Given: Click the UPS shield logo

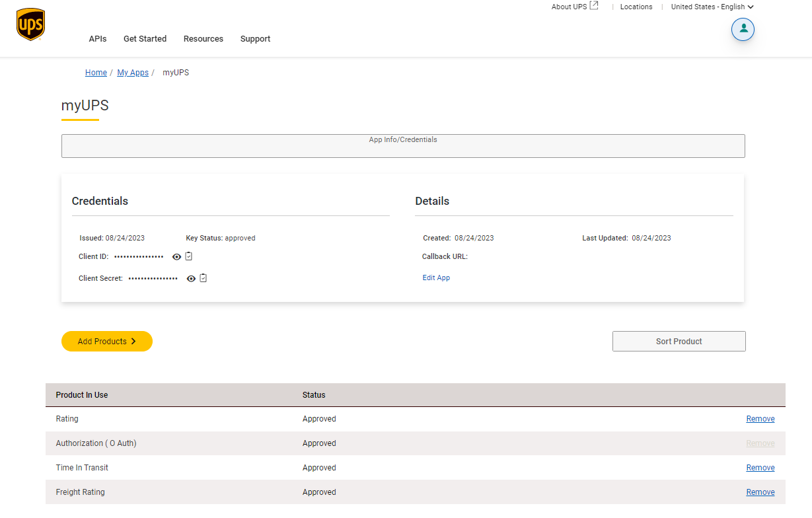Looking at the screenshot, I should [30, 24].
